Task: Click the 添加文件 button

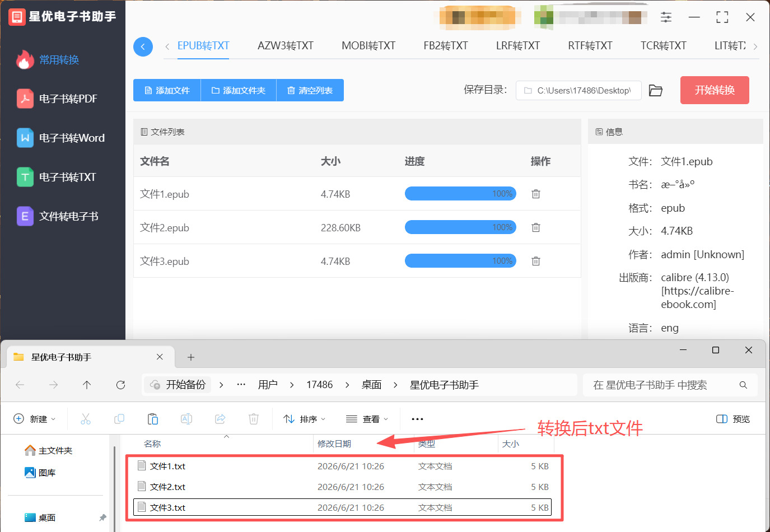Action: click(x=167, y=90)
